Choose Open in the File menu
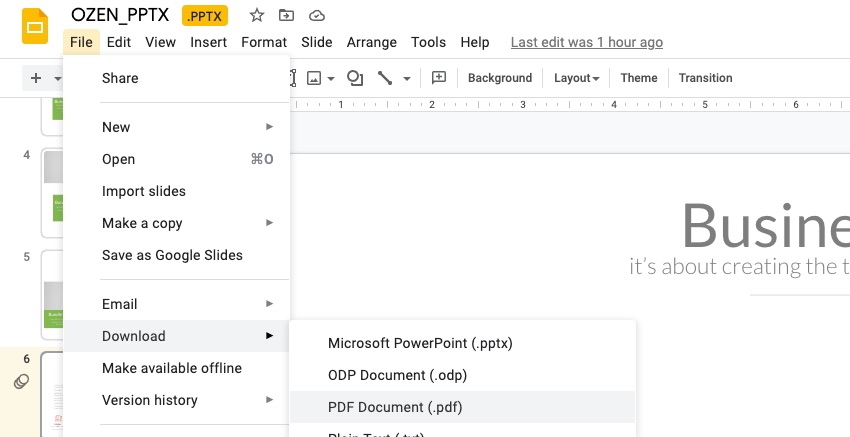The width and height of the screenshot is (850, 437). click(x=177, y=159)
